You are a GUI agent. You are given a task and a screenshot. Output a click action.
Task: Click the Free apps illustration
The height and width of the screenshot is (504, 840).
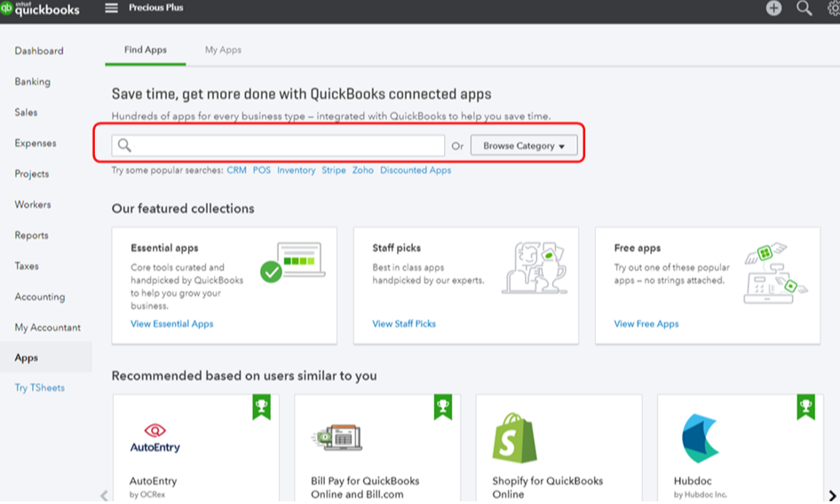coord(776,273)
